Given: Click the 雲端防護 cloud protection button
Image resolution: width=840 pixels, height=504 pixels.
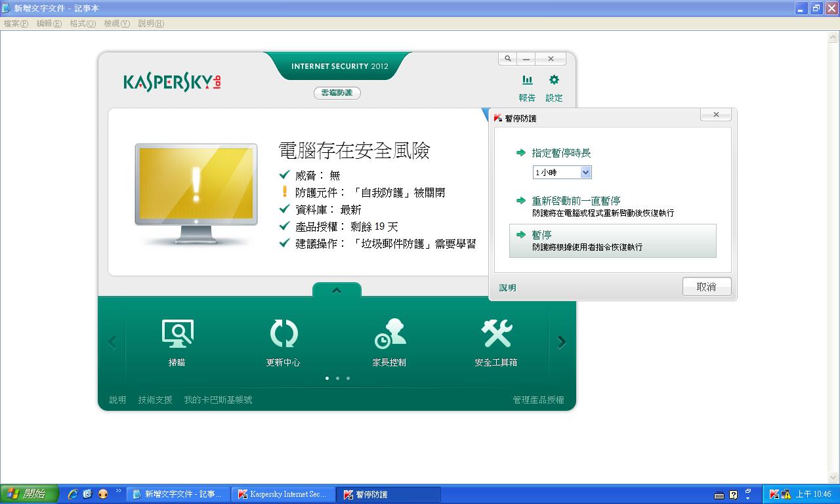Looking at the screenshot, I should point(337,93).
